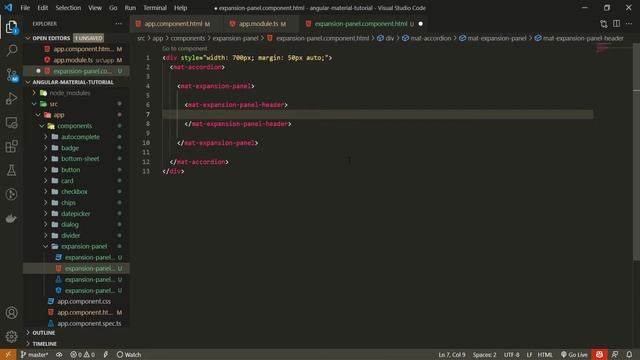Click the master branch indicator
Screen dimensions: 640x360
click(x=34, y=354)
